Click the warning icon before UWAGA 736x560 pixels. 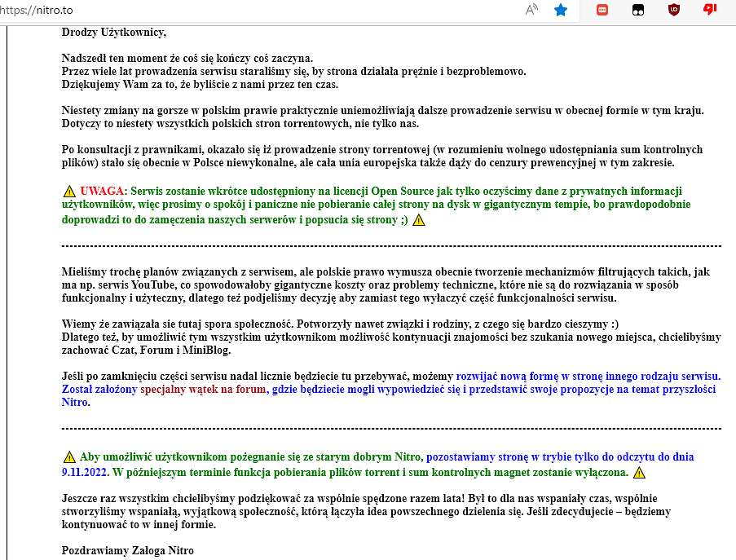69,191
